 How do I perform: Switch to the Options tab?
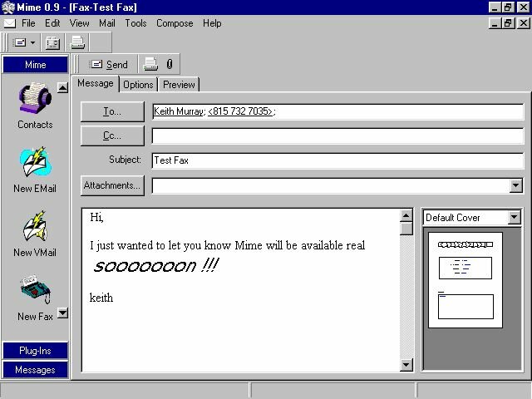click(x=138, y=85)
